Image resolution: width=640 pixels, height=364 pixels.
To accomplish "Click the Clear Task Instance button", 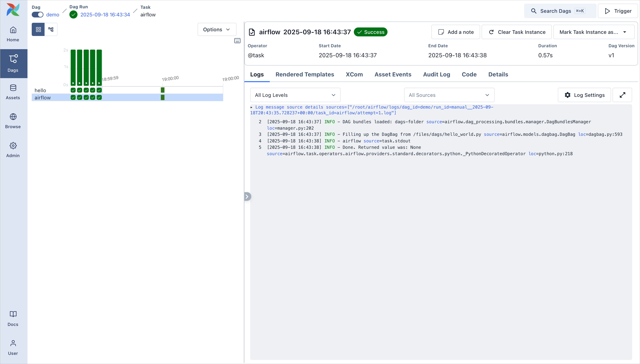I will click(517, 32).
